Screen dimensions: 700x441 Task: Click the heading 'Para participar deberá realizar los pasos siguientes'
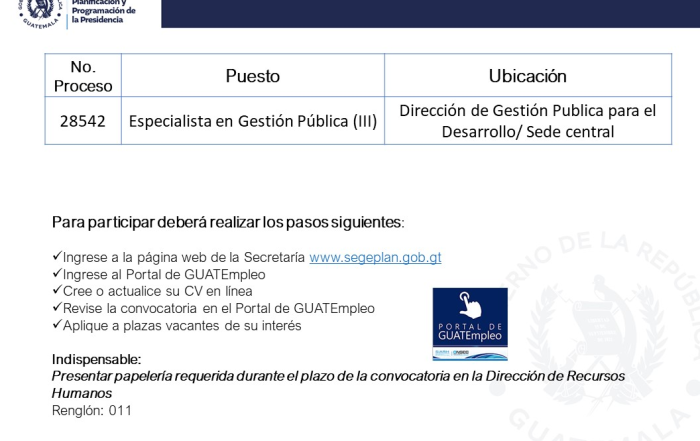point(228,222)
